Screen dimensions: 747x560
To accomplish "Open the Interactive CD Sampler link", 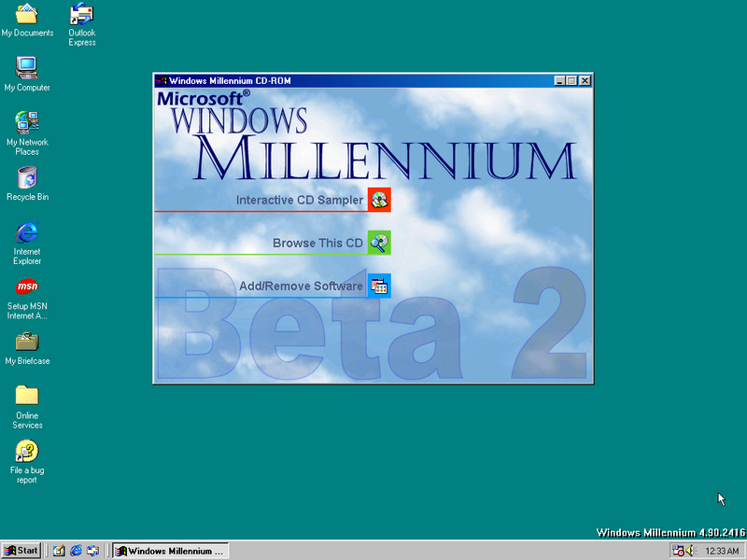I will pyautogui.click(x=299, y=200).
